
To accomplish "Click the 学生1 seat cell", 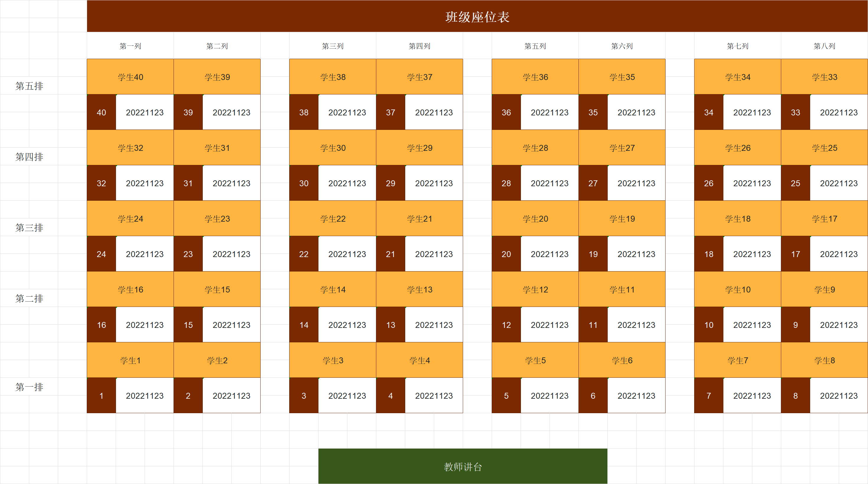I will [x=130, y=360].
